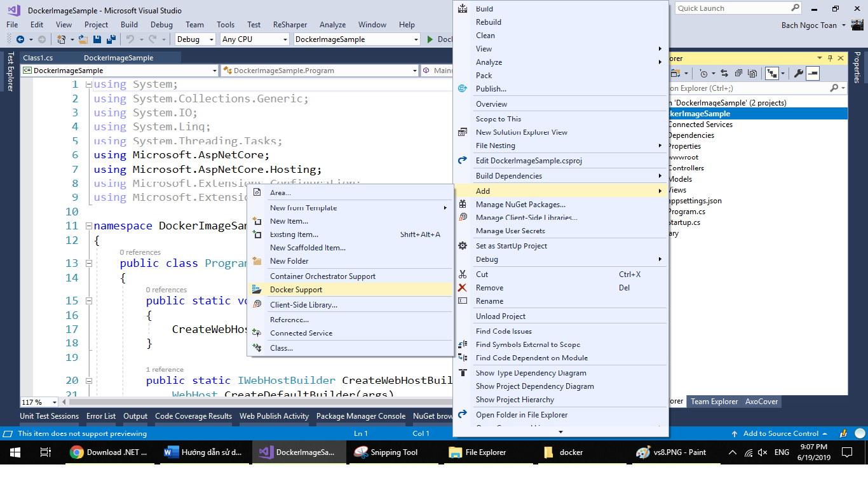Click the Navigate Backward arrow icon
This screenshot has height=488, width=868.
[x=20, y=39]
